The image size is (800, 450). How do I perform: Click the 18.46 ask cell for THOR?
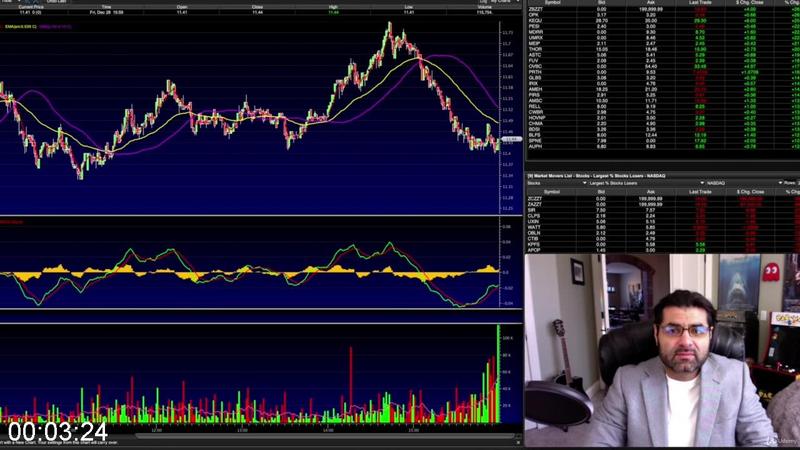click(x=651, y=49)
